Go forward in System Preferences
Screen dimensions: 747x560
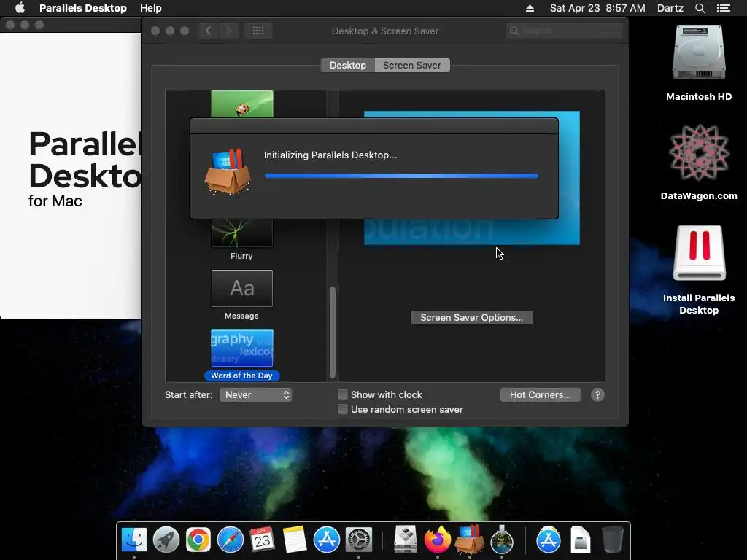[228, 31]
